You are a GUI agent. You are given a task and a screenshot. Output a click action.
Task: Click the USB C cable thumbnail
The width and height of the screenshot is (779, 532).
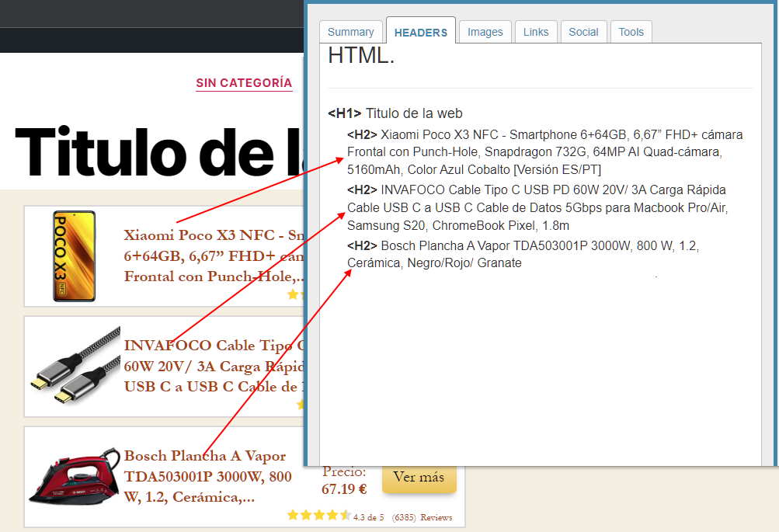point(75,366)
